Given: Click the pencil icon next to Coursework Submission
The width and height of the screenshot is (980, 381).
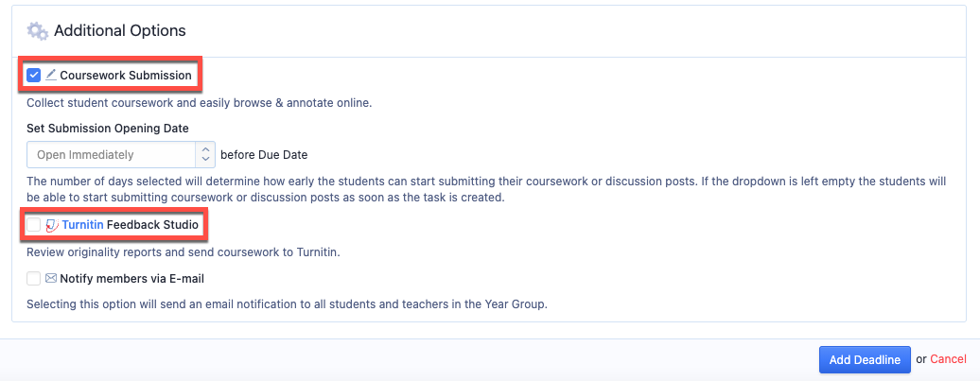Looking at the screenshot, I should click(x=51, y=76).
